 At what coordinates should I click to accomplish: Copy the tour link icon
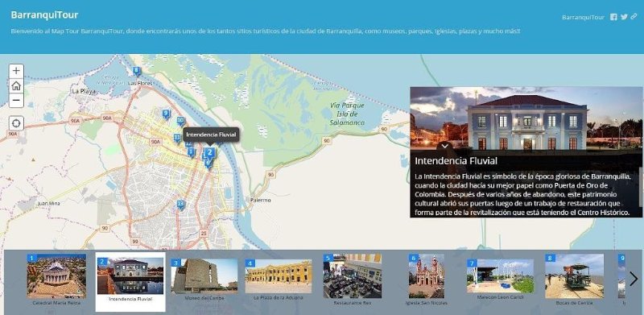pos(634,17)
